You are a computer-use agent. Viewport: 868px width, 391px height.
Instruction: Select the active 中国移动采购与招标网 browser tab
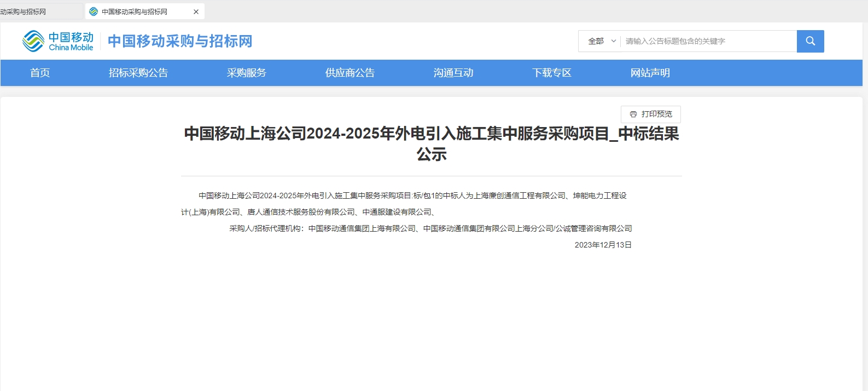[x=145, y=12]
